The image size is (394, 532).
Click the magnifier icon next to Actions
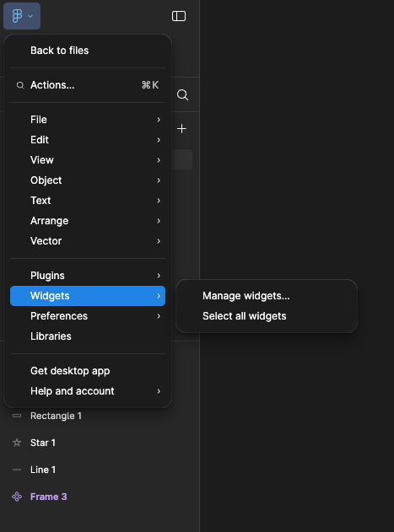(20, 85)
